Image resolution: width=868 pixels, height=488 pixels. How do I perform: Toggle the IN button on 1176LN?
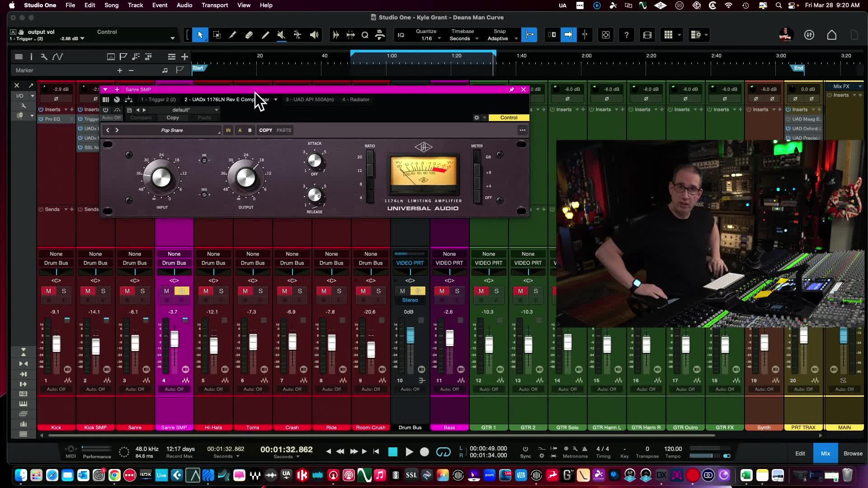click(x=228, y=130)
